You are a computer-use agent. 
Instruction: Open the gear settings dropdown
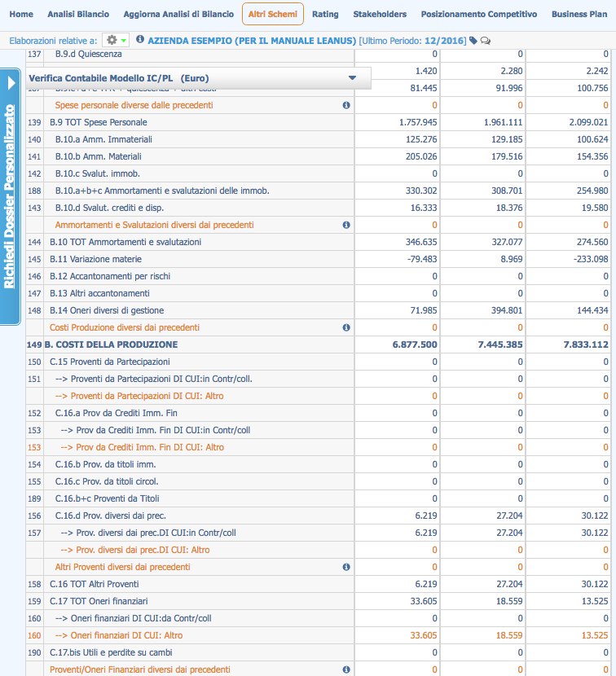point(115,40)
